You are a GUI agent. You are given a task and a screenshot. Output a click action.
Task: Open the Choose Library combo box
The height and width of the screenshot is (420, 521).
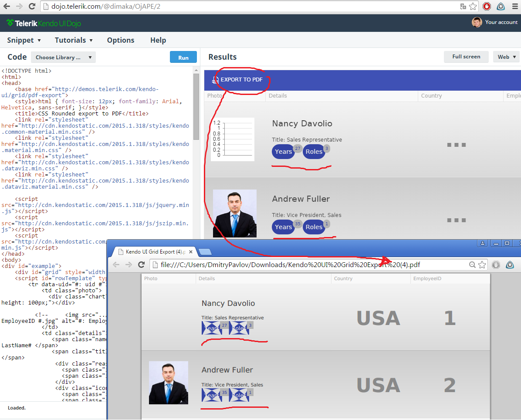pyautogui.click(x=64, y=57)
